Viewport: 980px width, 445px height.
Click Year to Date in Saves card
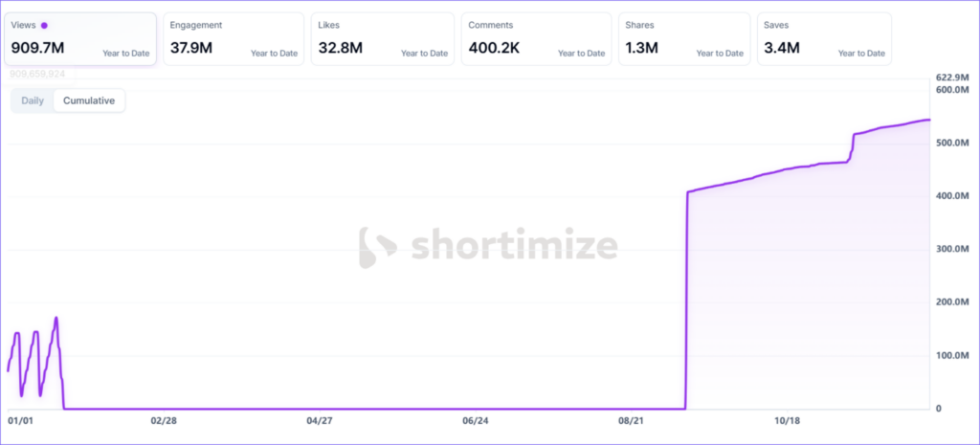point(861,54)
